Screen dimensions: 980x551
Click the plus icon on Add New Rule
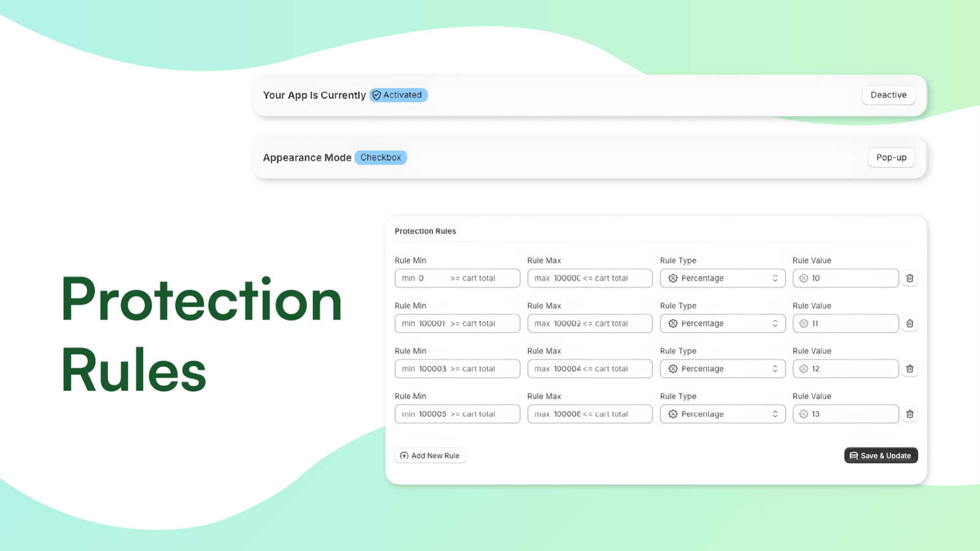tap(404, 455)
